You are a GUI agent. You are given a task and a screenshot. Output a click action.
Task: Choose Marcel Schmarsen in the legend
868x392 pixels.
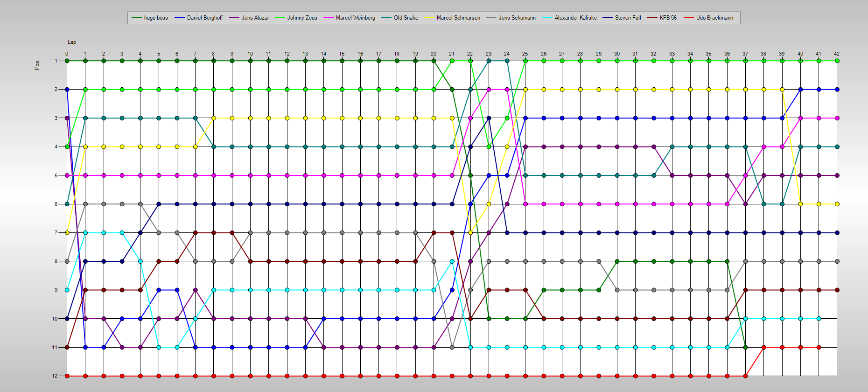pyautogui.click(x=452, y=18)
